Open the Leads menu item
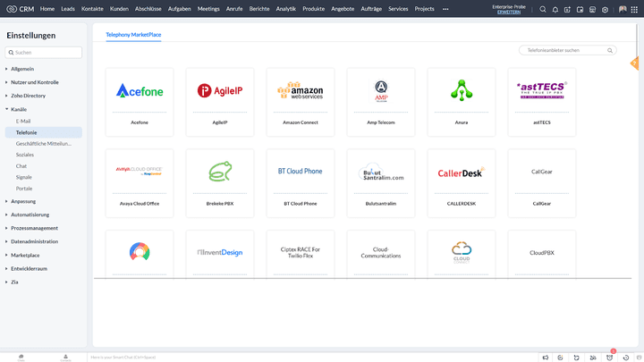 (x=68, y=9)
